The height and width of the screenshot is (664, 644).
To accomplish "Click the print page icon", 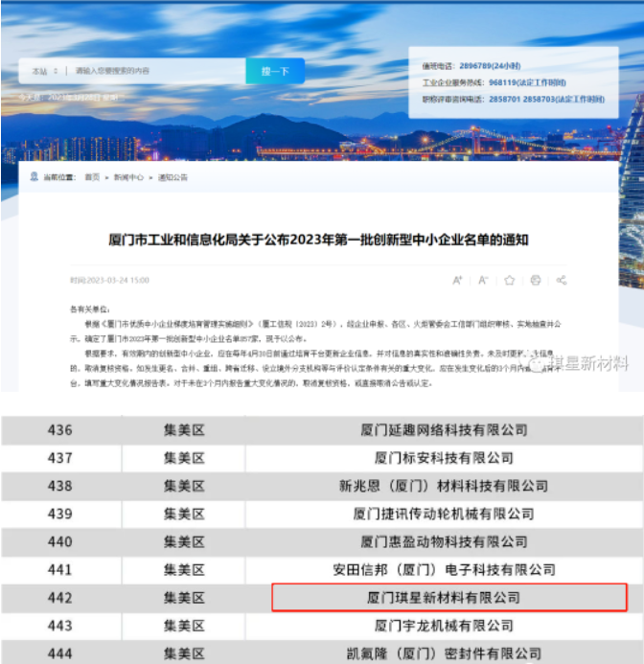I will [x=536, y=280].
